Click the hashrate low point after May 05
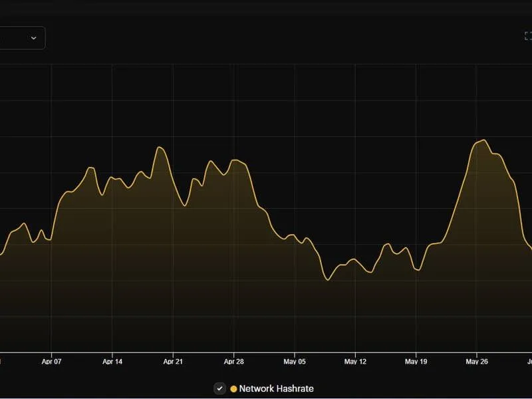Image resolution: width=532 pixels, height=399 pixels. 328,280
